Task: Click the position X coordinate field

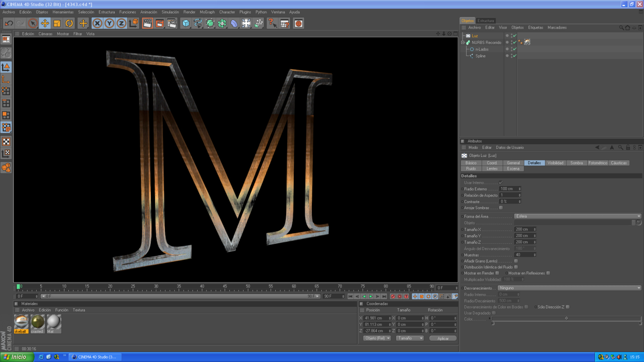Action: click(x=378, y=318)
